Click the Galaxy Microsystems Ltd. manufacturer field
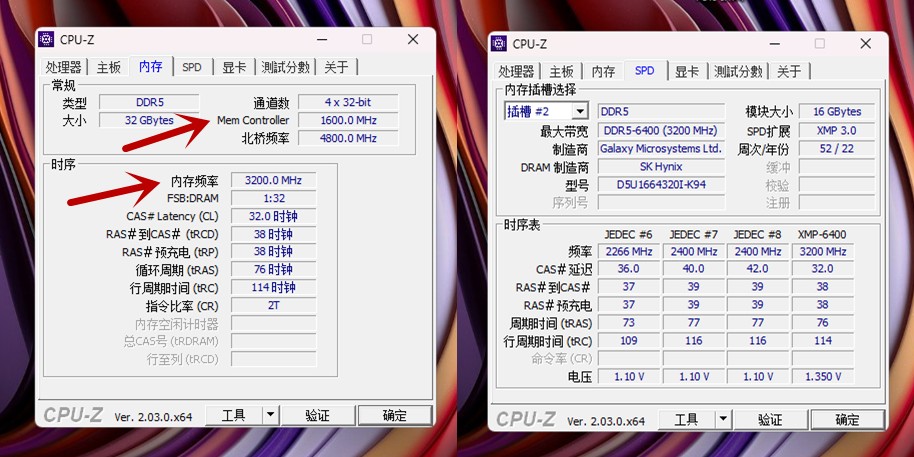This screenshot has width=914, height=457. click(x=661, y=149)
